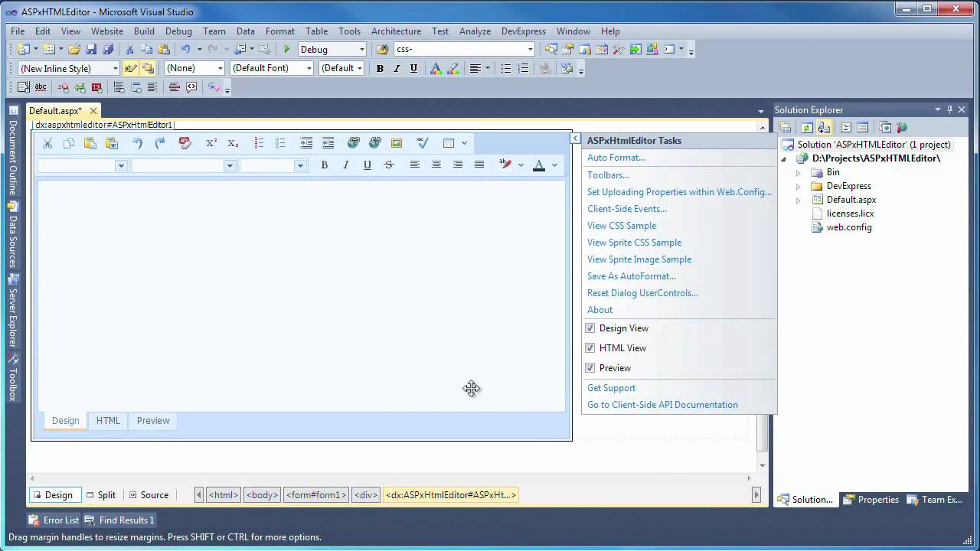Click the Outdent icon in the HTML editor
The image size is (980, 551).
point(328,143)
